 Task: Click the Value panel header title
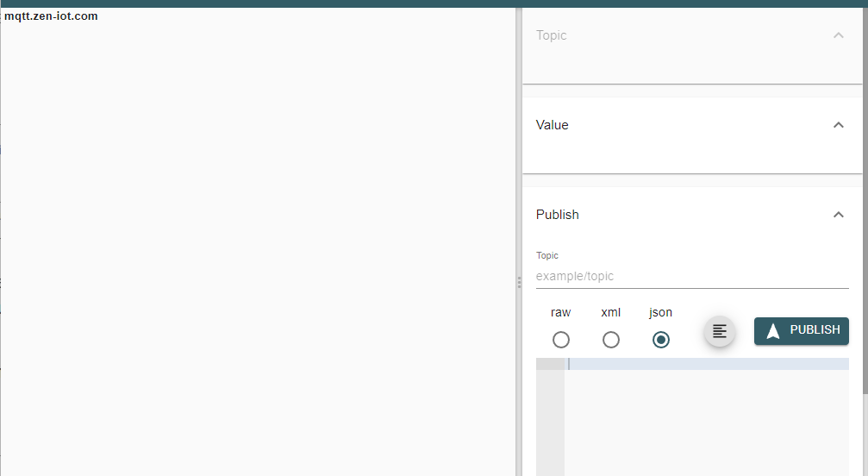pos(553,125)
